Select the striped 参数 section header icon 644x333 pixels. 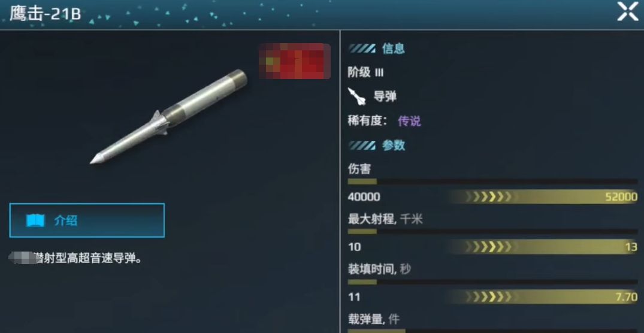click(x=362, y=146)
